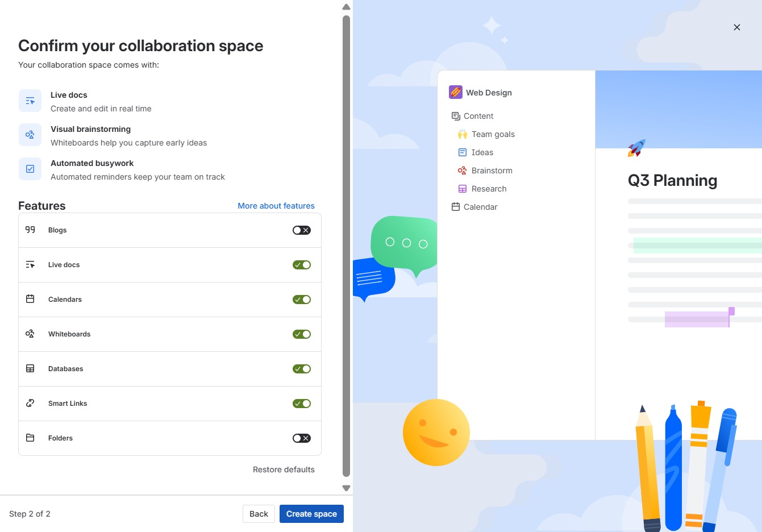Turn off the Calendars toggle
The image size is (762, 532).
pos(302,300)
